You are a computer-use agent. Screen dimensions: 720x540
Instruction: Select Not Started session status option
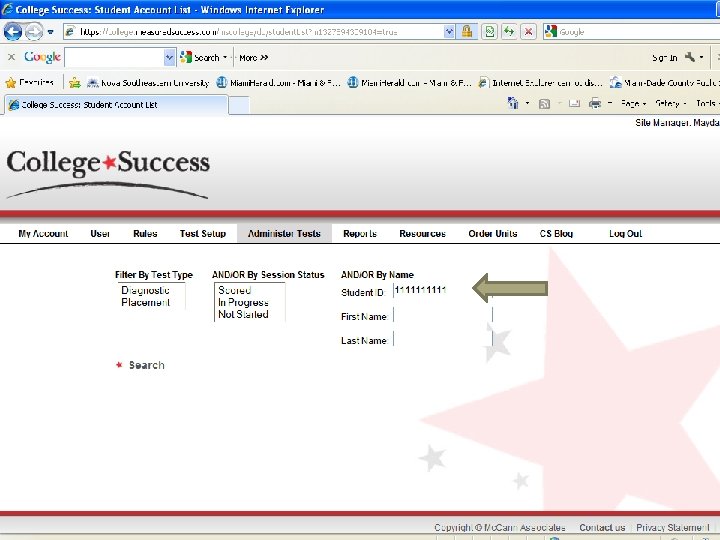[x=243, y=314]
